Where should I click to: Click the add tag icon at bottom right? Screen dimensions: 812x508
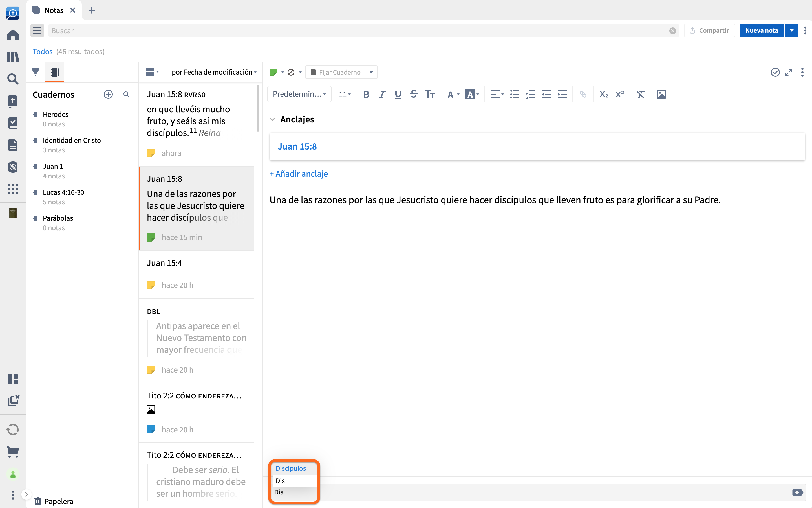798,492
